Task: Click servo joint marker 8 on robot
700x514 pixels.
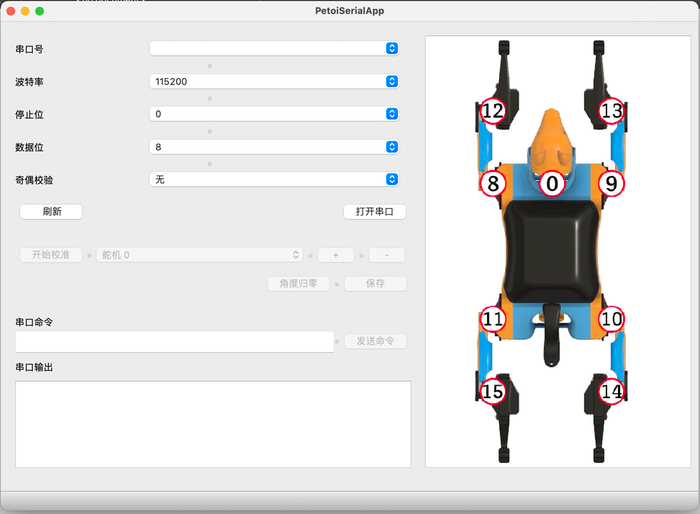Action: tap(492, 184)
